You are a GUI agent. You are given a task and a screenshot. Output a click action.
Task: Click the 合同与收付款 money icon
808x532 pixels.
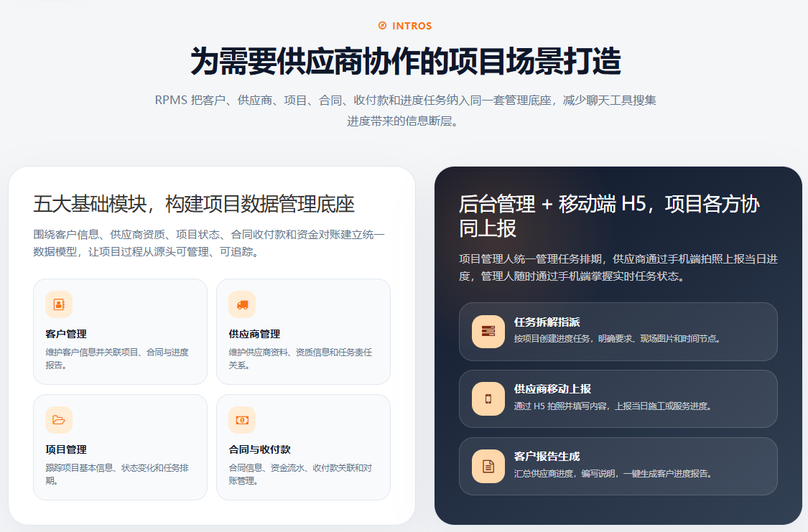coord(242,420)
